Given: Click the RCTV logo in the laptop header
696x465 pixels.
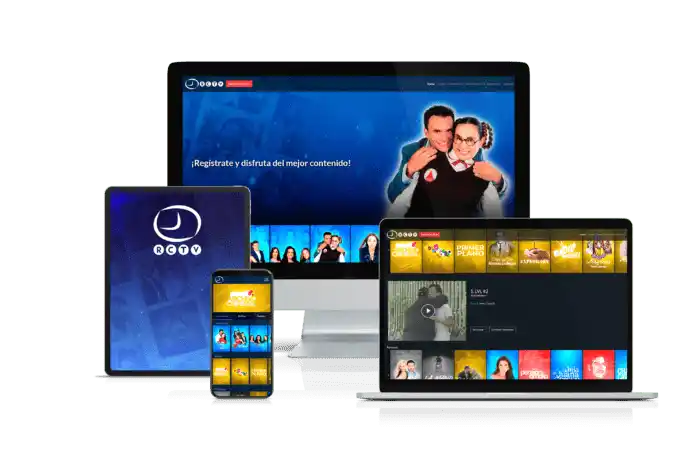Looking at the screenshot, I should point(402,234).
